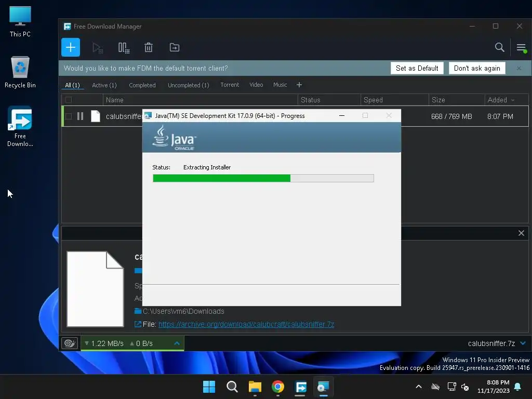Click the 8:07 PM added time cell
Viewport: 532px width, 399px height.
point(500,116)
